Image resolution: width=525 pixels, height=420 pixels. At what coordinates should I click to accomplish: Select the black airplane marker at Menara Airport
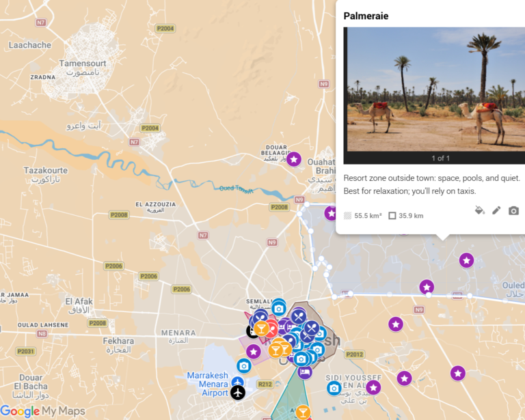238,393
